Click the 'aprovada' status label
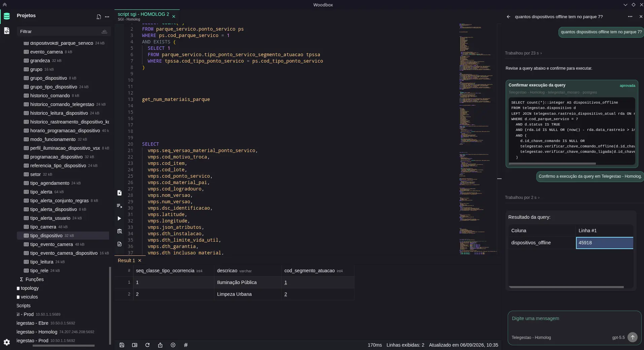 627,85
